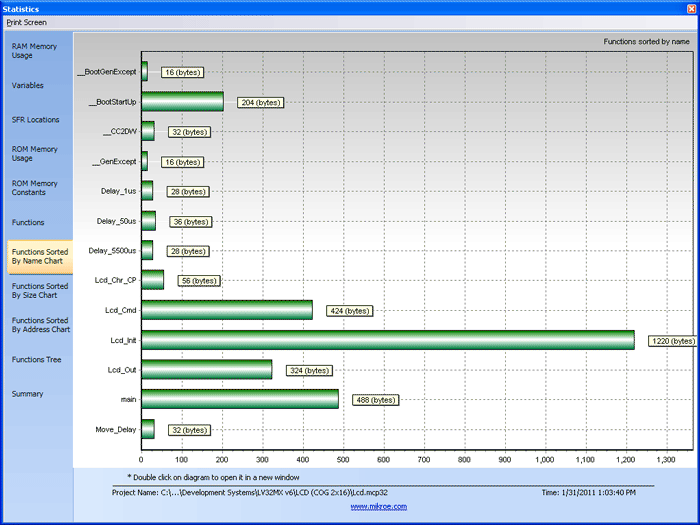Screen dimensions: 700x525
Task: Click the main function bar
Action: 240,399
